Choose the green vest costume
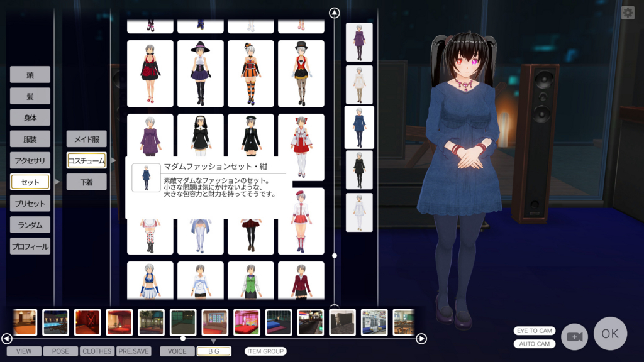644x362 pixels. [251, 280]
